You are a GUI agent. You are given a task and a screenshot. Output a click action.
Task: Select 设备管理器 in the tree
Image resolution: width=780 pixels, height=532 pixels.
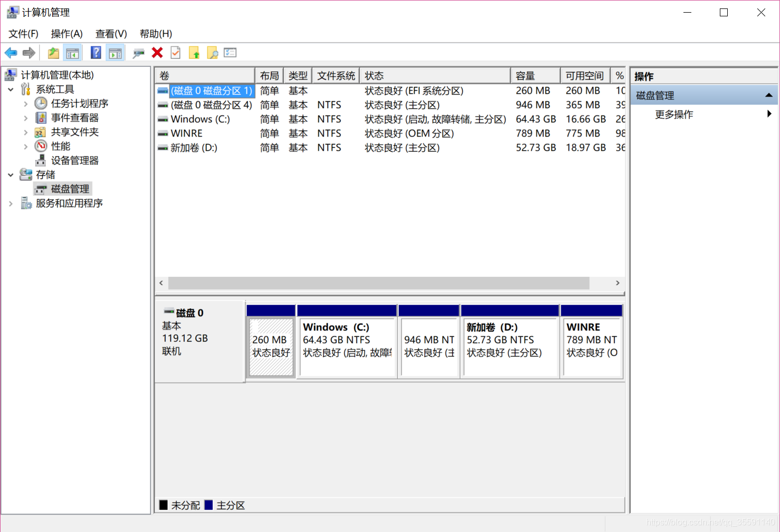(x=75, y=160)
